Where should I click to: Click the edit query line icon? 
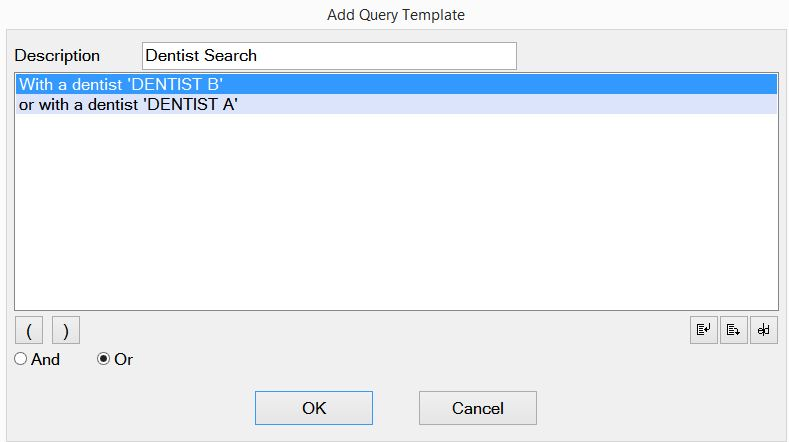(x=764, y=330)
